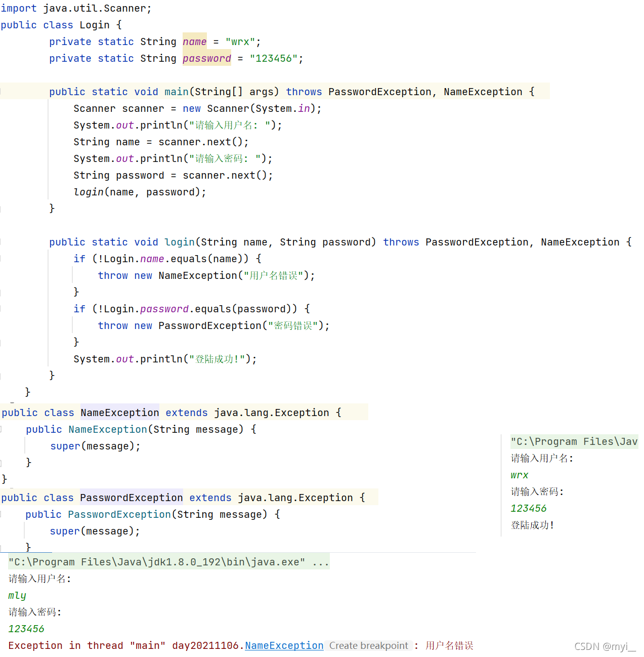Select the highlighted static field 'name'
The height and width of the screenshot is (657, 644).
click(x=195, y=42)
